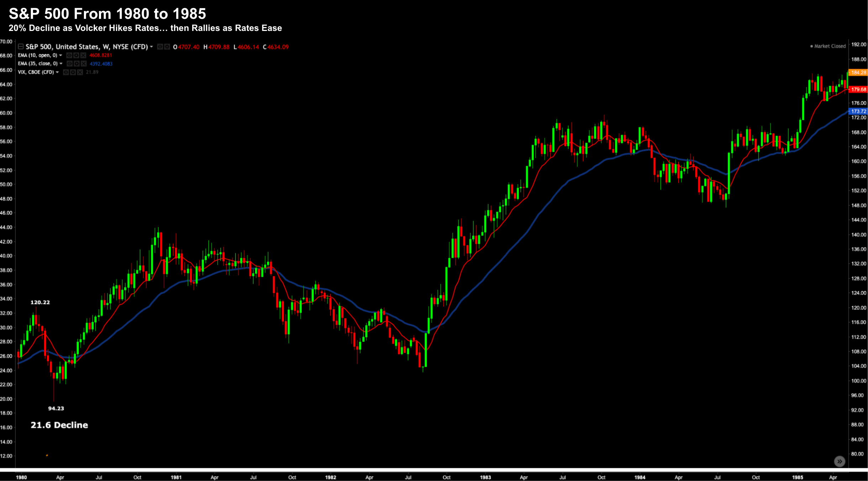Open the EMA (10, open, 0) dropdown arrow
Viewport: 868px width, 481px height.
[x=61, y=55]
